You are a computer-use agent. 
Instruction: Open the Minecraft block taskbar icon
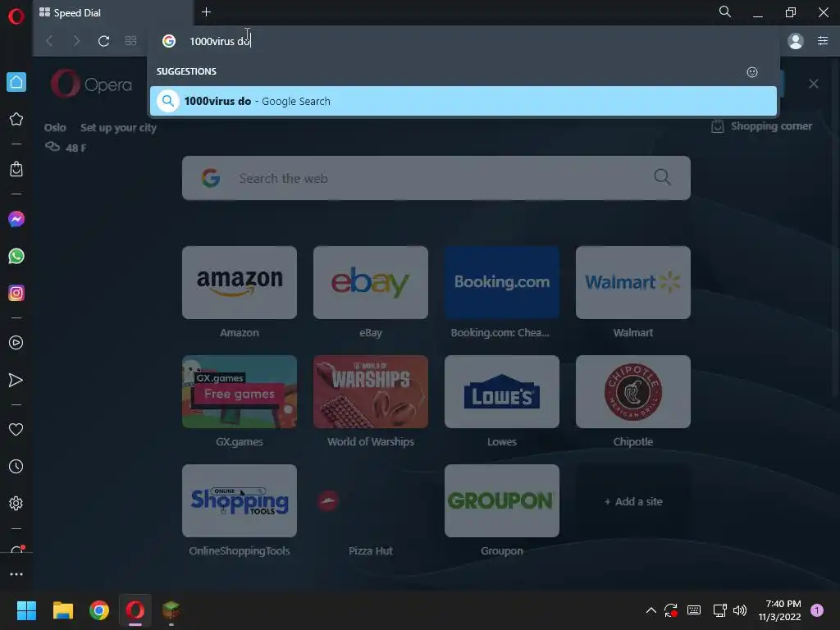point(171,610)
